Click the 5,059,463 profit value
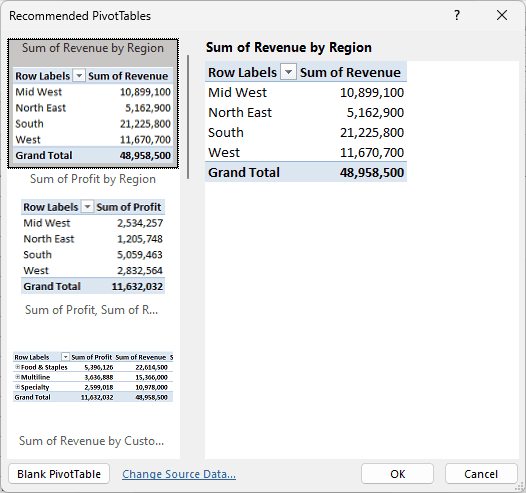The width and height of the screenshot is (526, 493). coord(140,255)
